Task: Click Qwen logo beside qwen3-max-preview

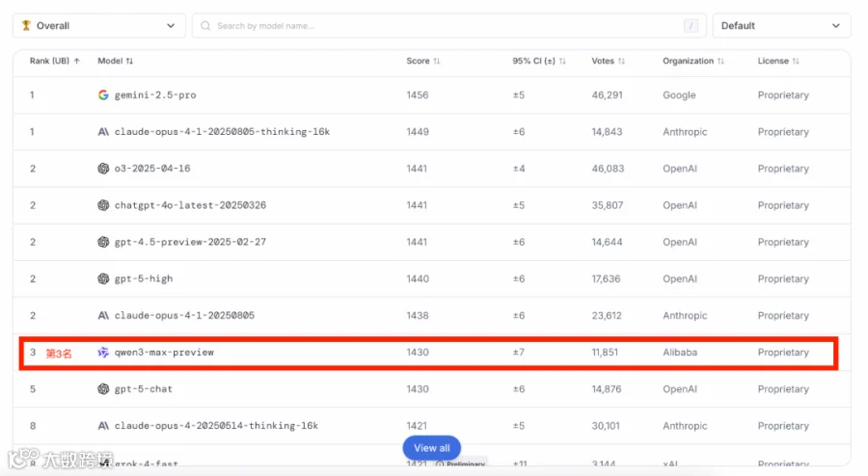Action: pos(103,352)
